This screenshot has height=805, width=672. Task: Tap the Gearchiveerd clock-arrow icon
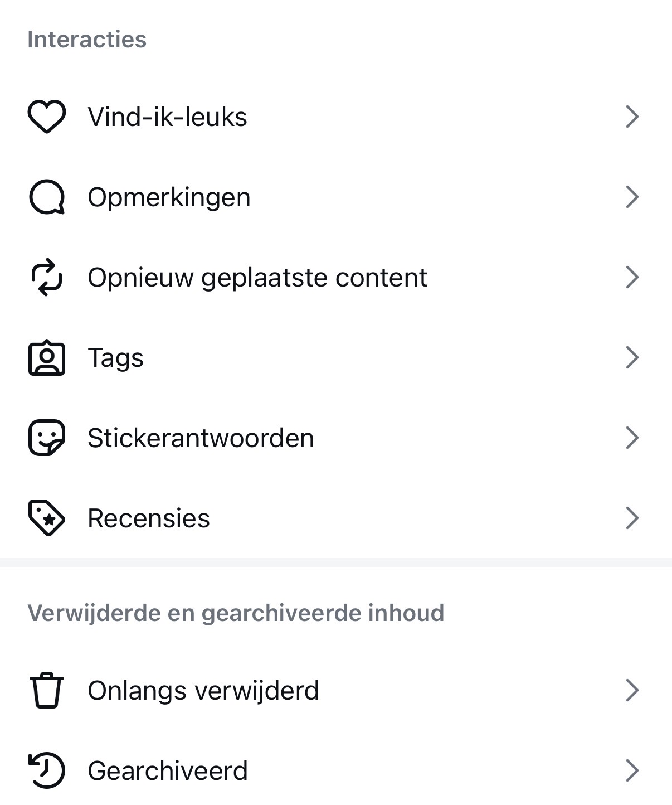tap(47, 770)
